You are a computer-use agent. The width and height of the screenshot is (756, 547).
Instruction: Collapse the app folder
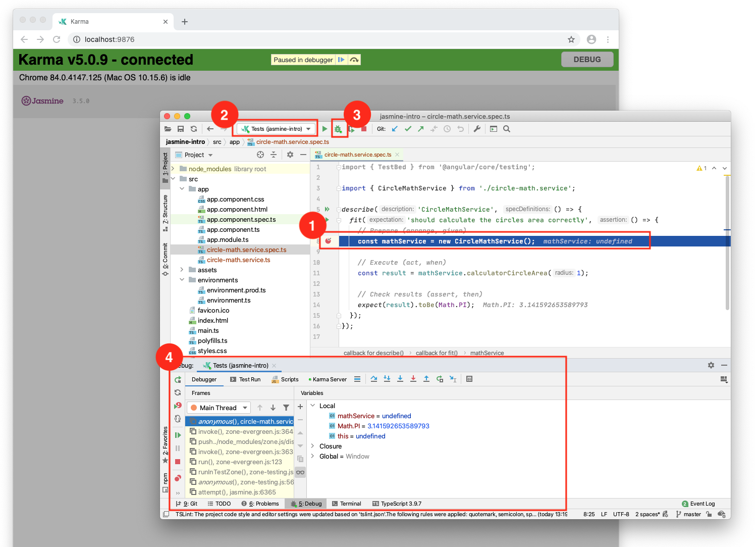point(182,189)
